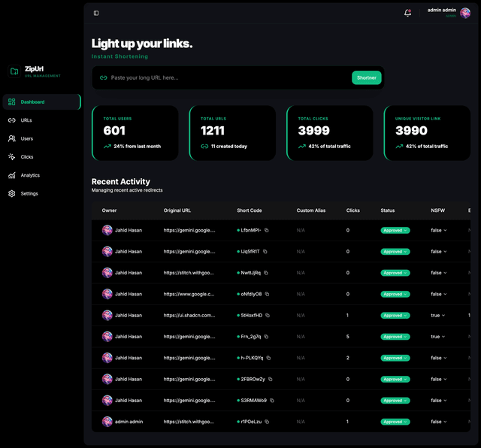Open NSFW true dropdown for Frn_2g7q
481x448 pixels.
(x=437, y=337)
